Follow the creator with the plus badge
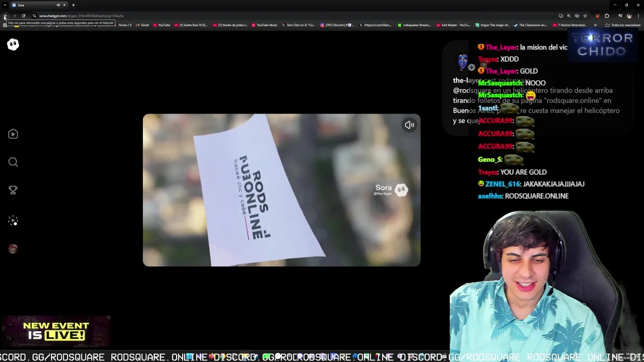 [471, 67]
